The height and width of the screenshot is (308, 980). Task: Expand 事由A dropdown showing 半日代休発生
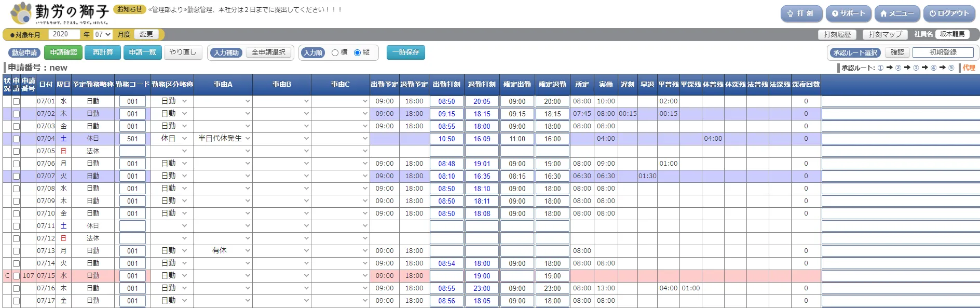223,139
